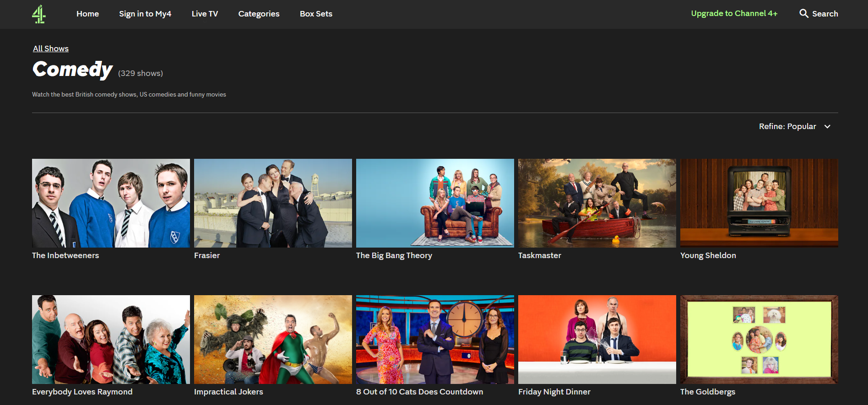Open the Home menu item
The width and height of the screenshot is (868, 405).
pyautogui.click(x=87, y=14)
